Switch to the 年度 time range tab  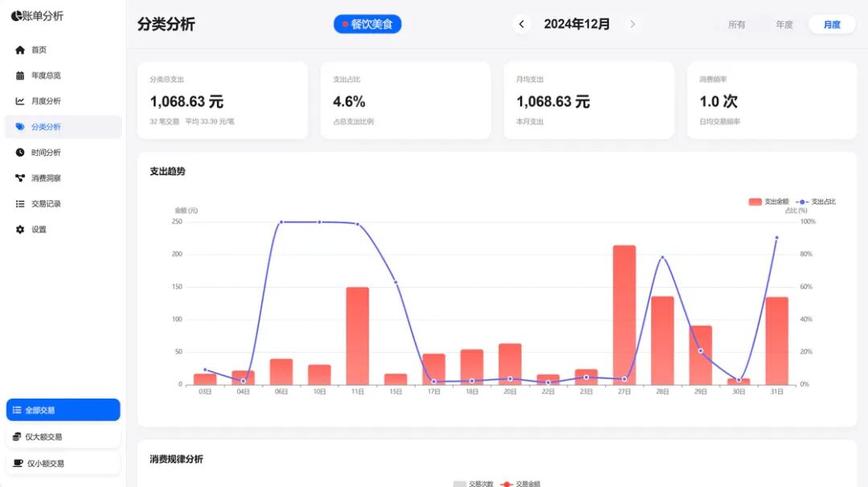pos(784,24)
